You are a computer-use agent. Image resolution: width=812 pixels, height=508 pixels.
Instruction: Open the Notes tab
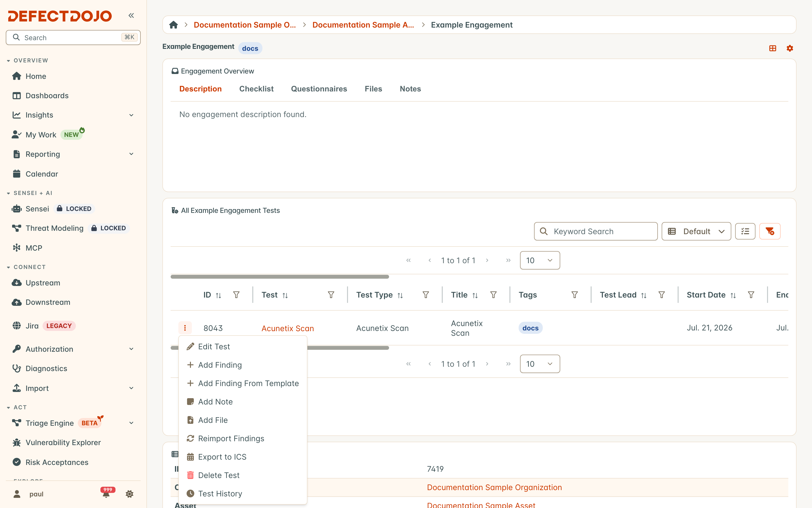[410, 89]
